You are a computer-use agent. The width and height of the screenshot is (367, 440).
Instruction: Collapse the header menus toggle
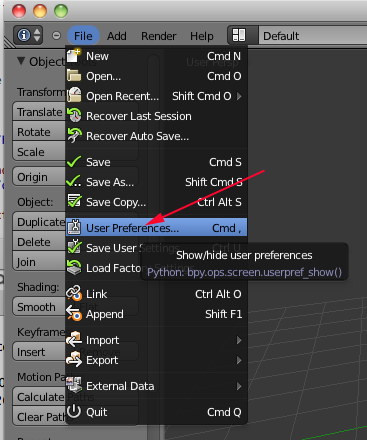click(56, 35)
